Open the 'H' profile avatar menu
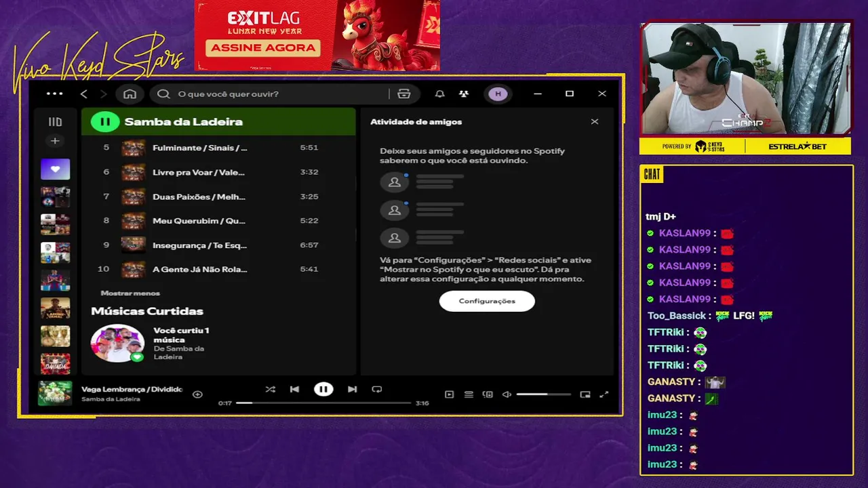 [x=498, y=94]
